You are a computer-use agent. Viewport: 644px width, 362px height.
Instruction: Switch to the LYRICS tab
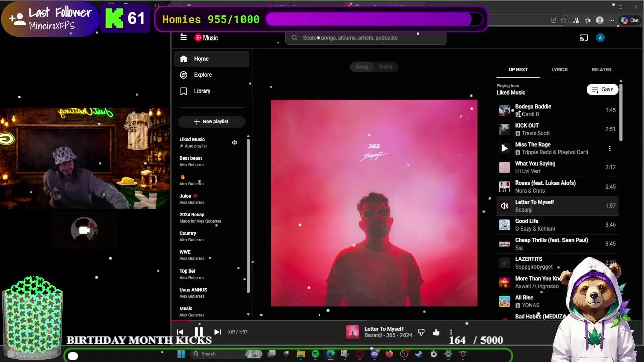click(559, 70)
